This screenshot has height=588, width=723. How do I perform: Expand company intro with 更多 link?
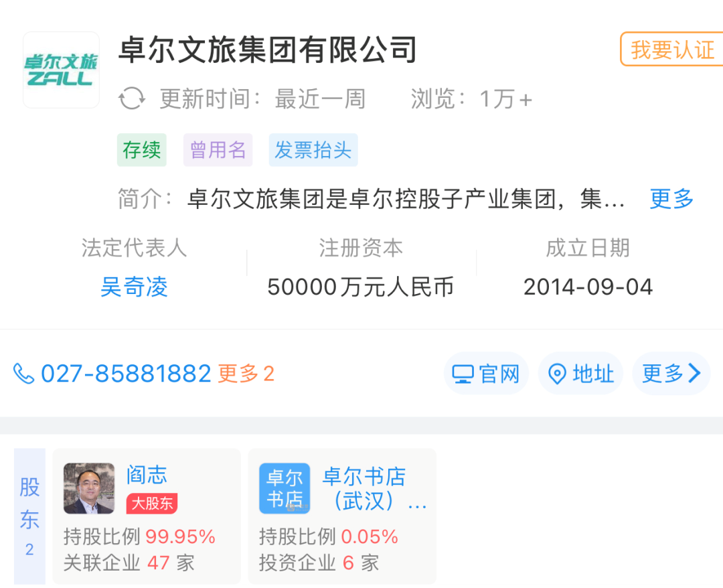coord(671,199)
